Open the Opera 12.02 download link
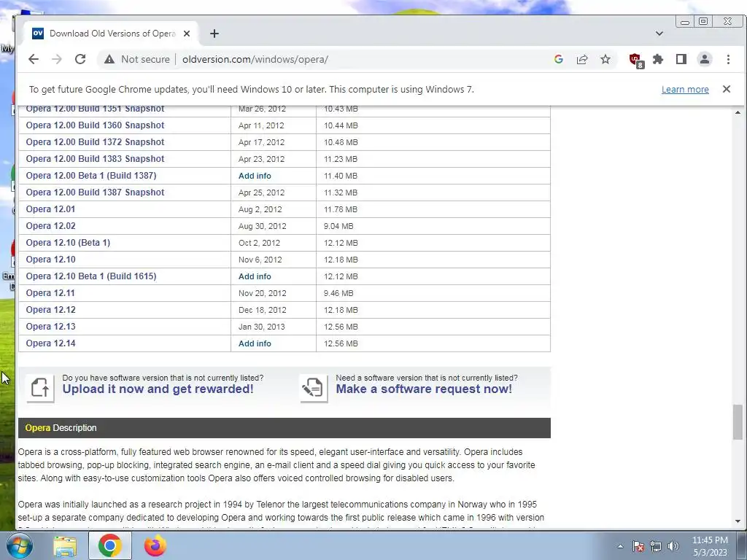 (x=50, y=226)
